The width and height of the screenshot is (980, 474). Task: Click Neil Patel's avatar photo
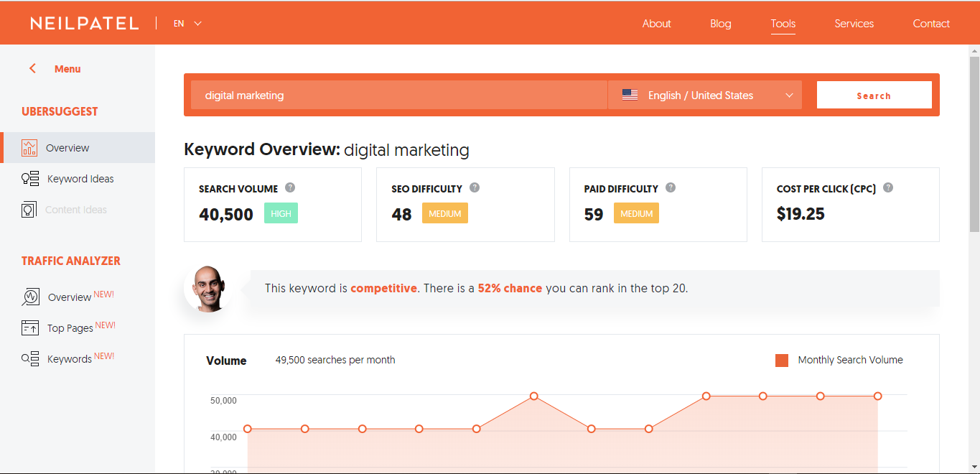pos(207,288)
